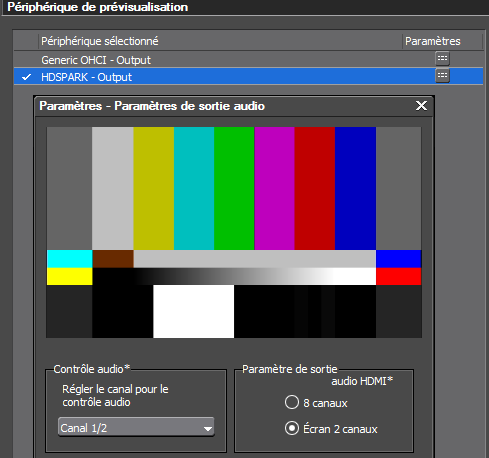Open settings icon for Generic OHCI - Output
The image size is (489, 458).
point(442,59)
